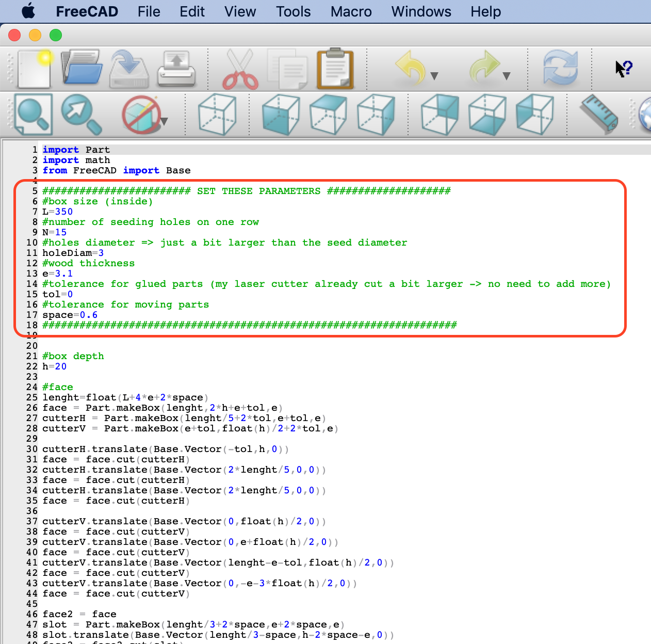Image resolution: width=651 pixels, height=644 pixels.
Task: Set left view cube icon
Action: pyautogui.click(x=535, y=115)
